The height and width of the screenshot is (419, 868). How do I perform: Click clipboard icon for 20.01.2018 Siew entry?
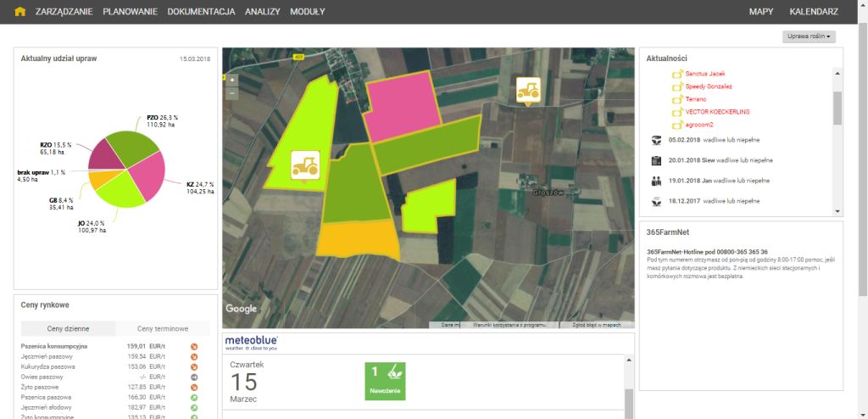657,160
